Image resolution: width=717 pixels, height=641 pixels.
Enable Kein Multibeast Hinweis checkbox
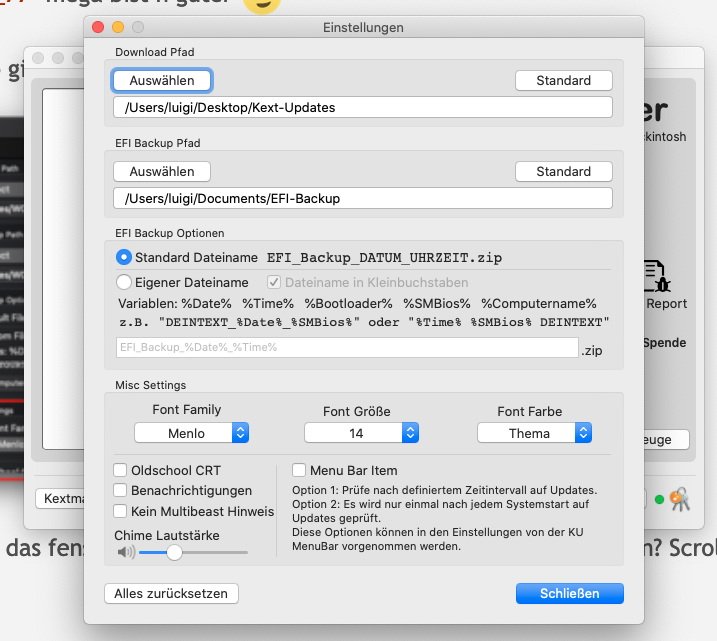click(120, 511)
